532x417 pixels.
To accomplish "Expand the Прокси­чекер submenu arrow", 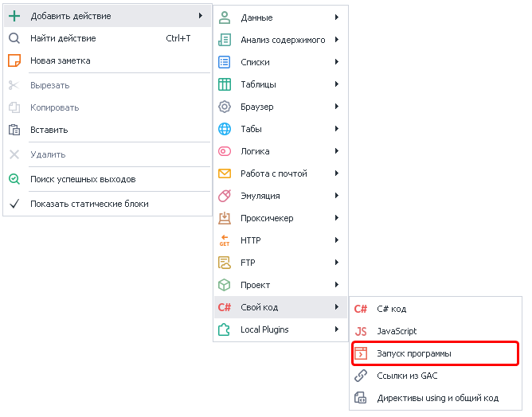I will (x=337, y=218).
